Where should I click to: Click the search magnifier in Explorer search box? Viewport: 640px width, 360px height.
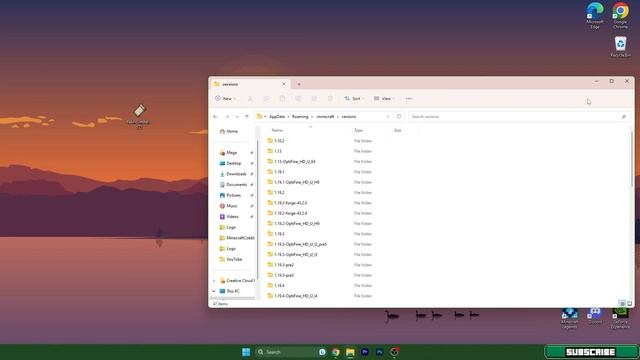coord(623,117)
